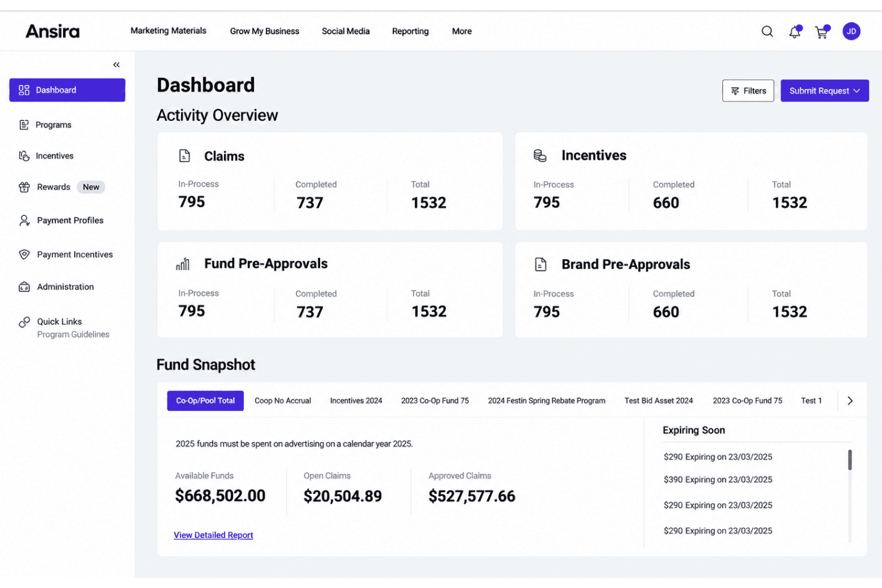The height and width of the screenshot is (588, 882).
Task: Expand the Submit Request dropdown
Action: tap(824, 91)
